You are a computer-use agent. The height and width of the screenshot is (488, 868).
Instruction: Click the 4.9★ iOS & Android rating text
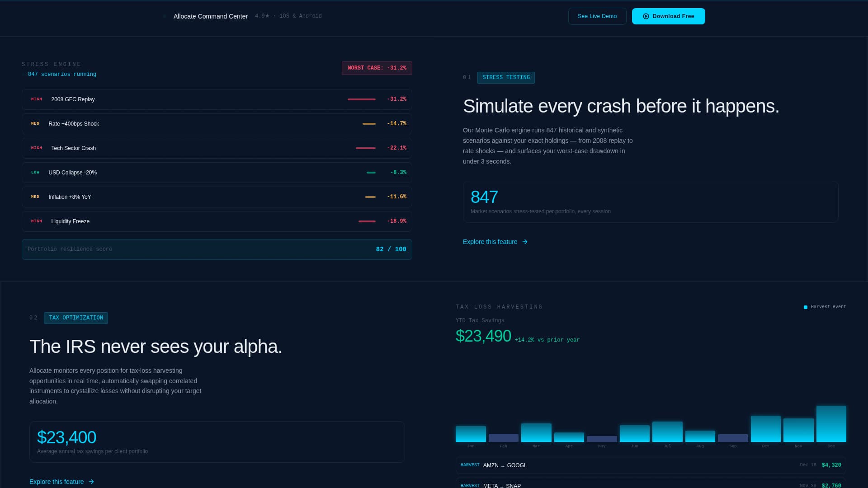coord(288,16)
